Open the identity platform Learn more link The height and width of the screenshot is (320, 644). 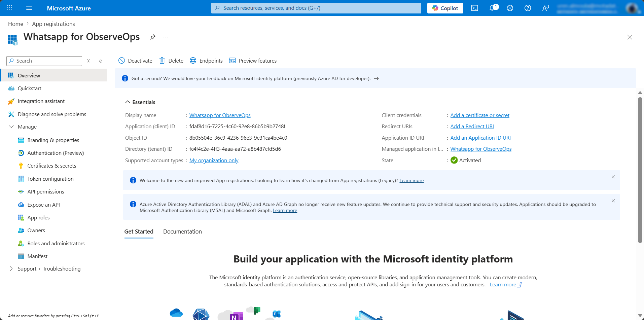(x=506, y=285)
